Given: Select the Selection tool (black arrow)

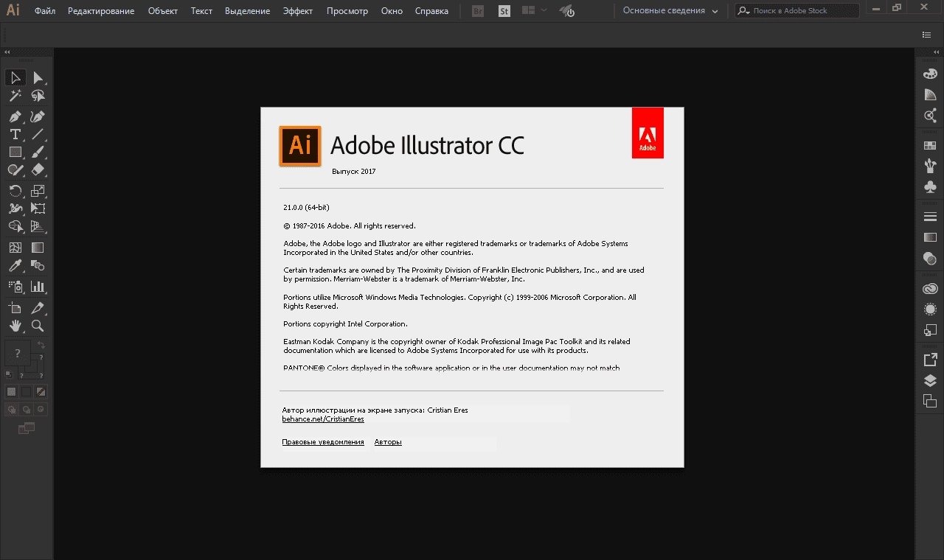Looking at the screenshot, I should (15, 77).
